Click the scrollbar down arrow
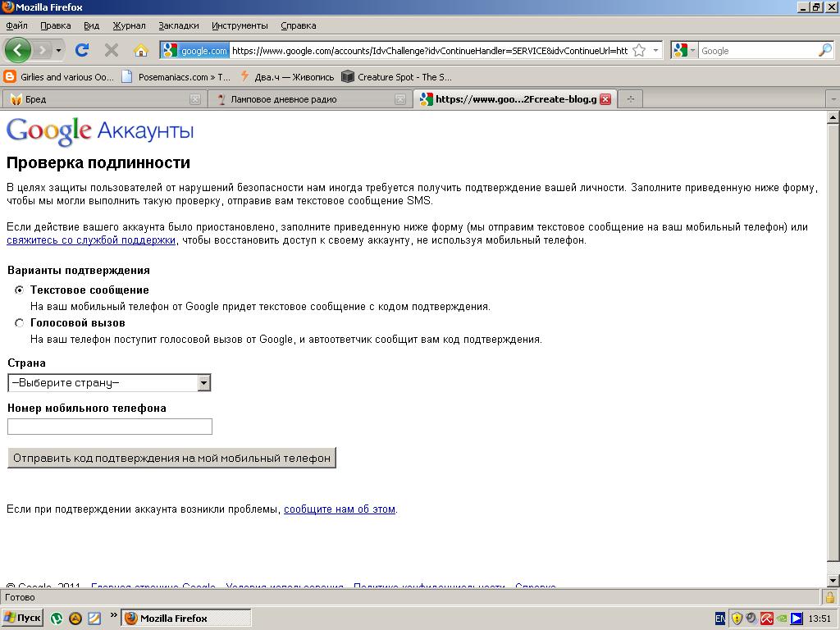Viewport: 840px width, 630px height. pos(833,580)
